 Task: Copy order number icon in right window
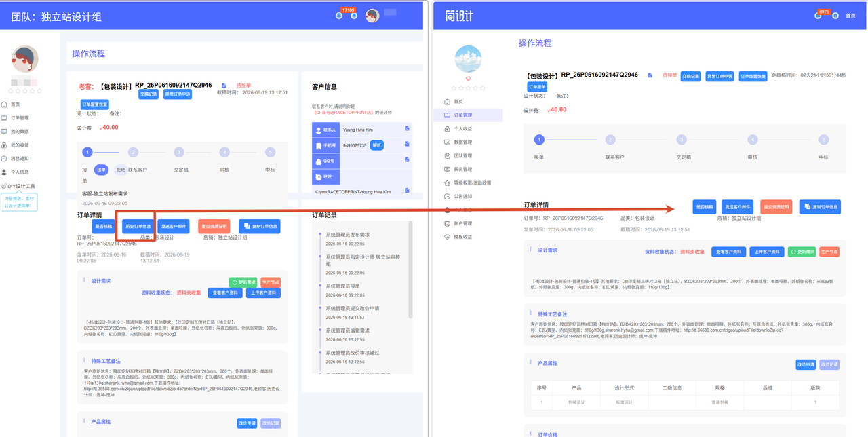click(650, 75)
